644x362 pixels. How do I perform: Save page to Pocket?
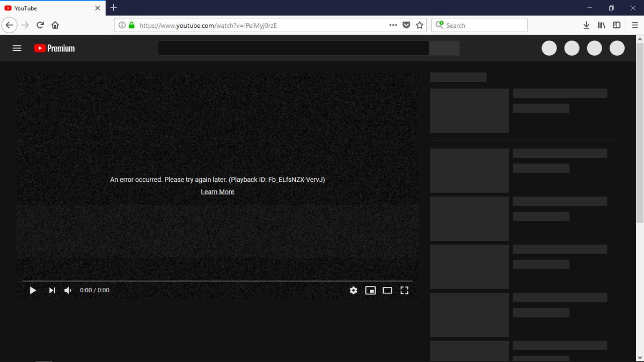click(x=406, y=25)
